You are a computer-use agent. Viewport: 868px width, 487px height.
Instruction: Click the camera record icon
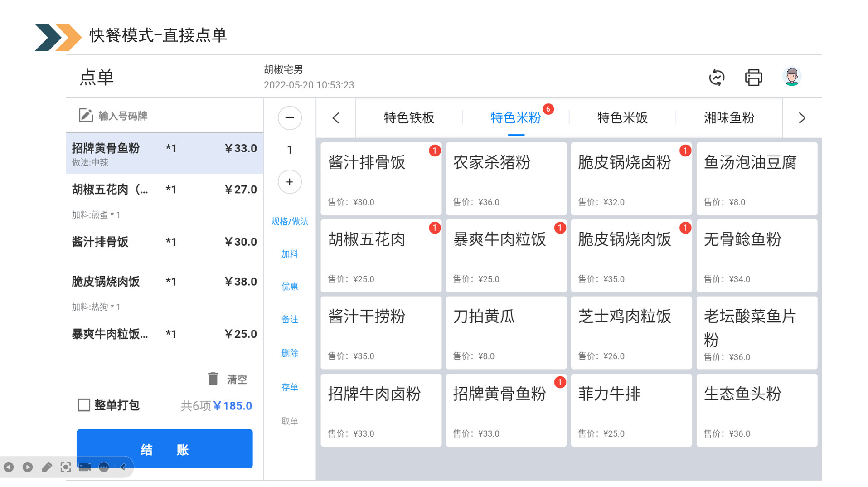coord(85,467)
